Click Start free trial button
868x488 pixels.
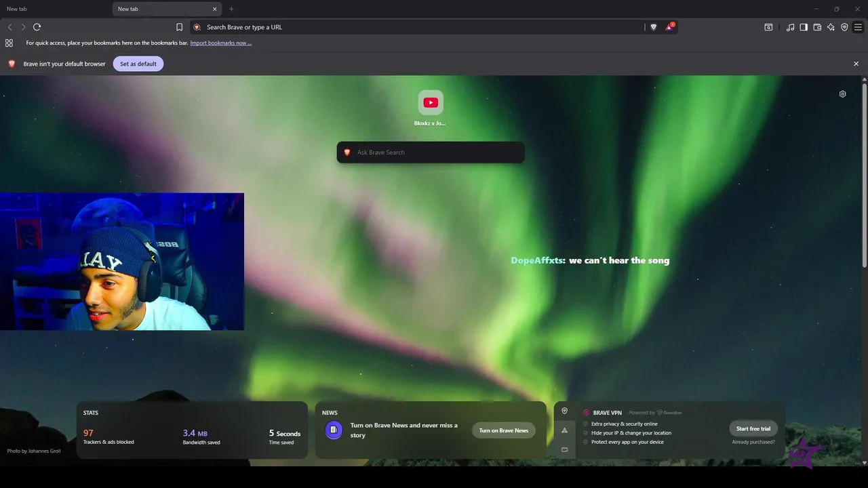tap(753, 428)
